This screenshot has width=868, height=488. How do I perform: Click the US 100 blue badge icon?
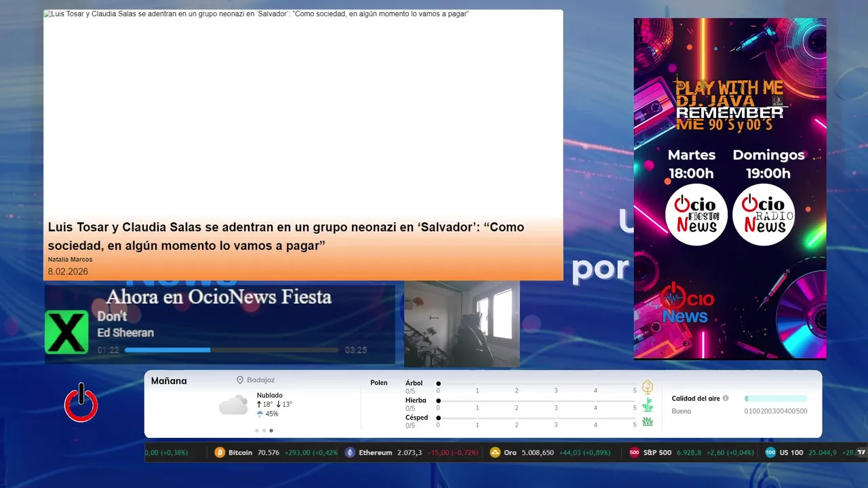click(770, 453)
